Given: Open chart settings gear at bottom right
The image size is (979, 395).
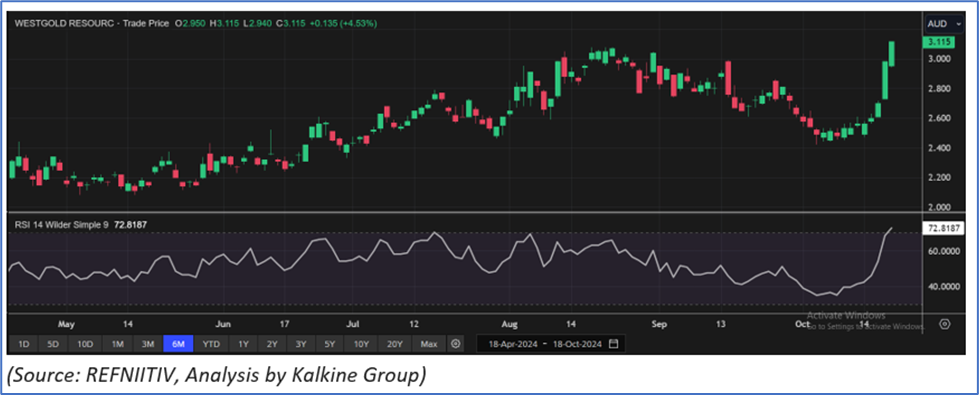Looking at the screenshot, I should click(x=945, y=323).
